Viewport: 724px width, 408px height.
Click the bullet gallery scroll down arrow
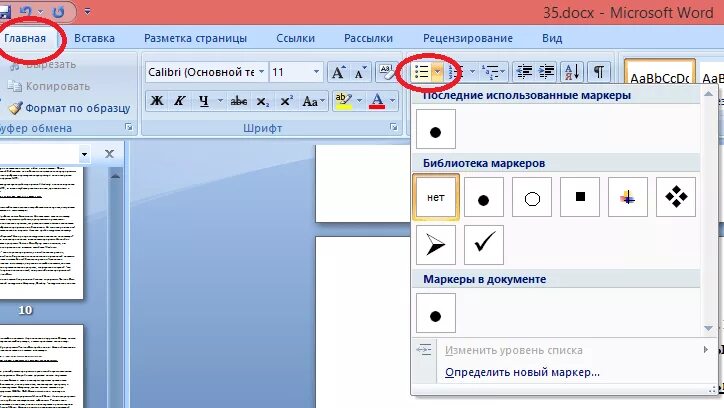coord(708,328)
